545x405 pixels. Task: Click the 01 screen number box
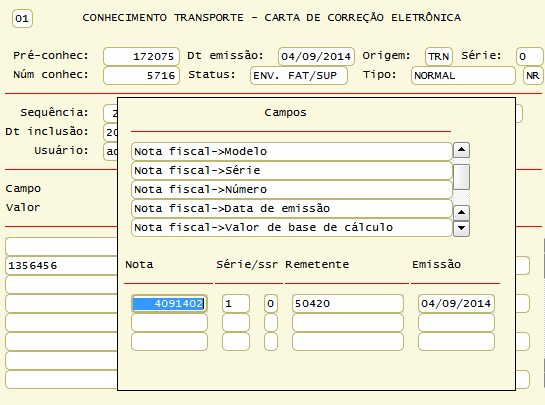[x=22, y=18]
